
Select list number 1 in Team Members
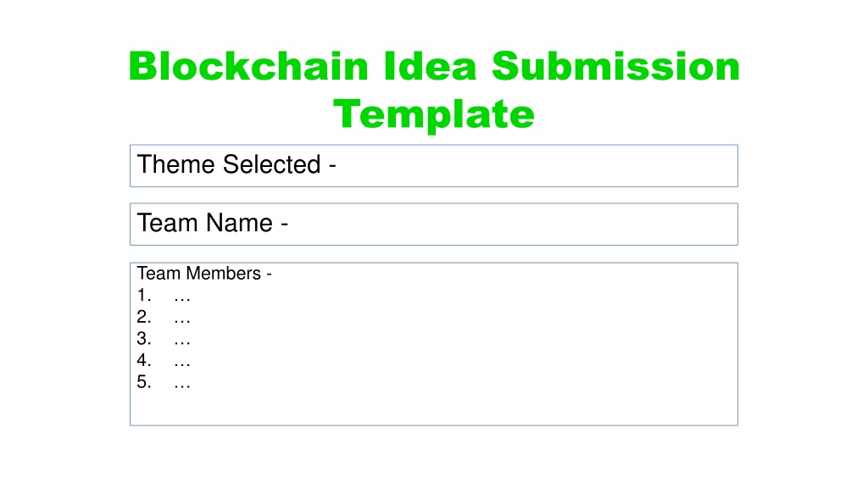coord(144,296)
